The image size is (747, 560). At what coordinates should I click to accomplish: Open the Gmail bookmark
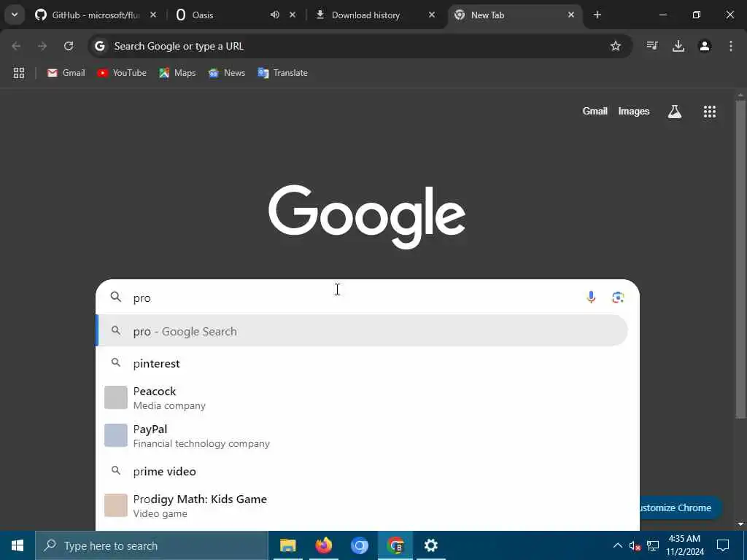[66, 73]
